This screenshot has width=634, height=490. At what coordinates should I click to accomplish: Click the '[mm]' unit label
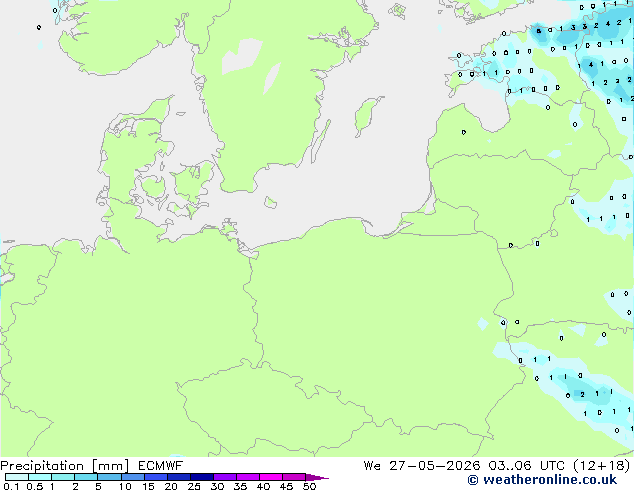pos(110,466)
